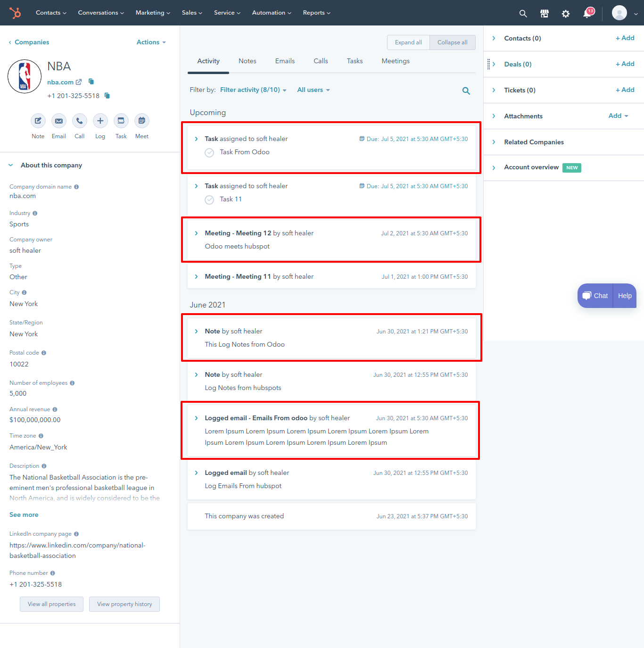Search activities with the magnifier icon
Image resolution: width=644 pixels, height=648 pixels.
[466, 91]
